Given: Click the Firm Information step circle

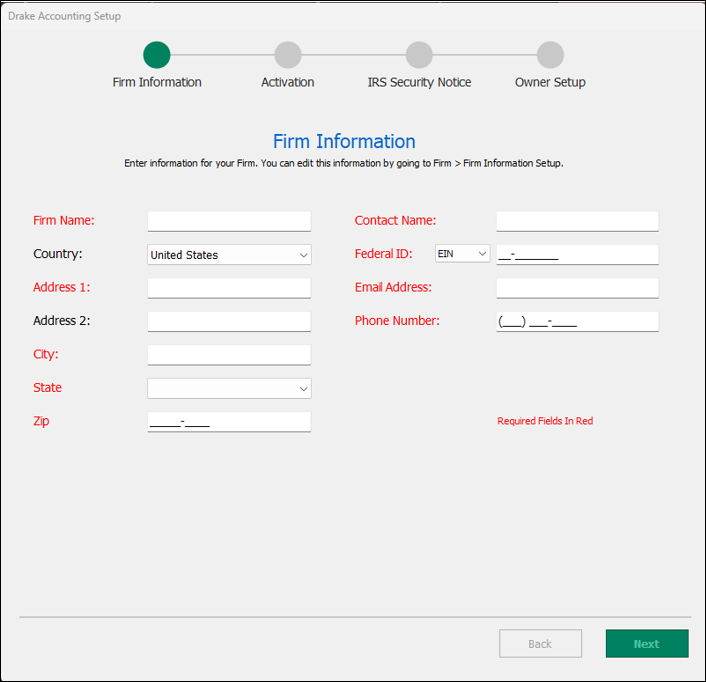Looking at the screenshot, I should coord(157,55).
